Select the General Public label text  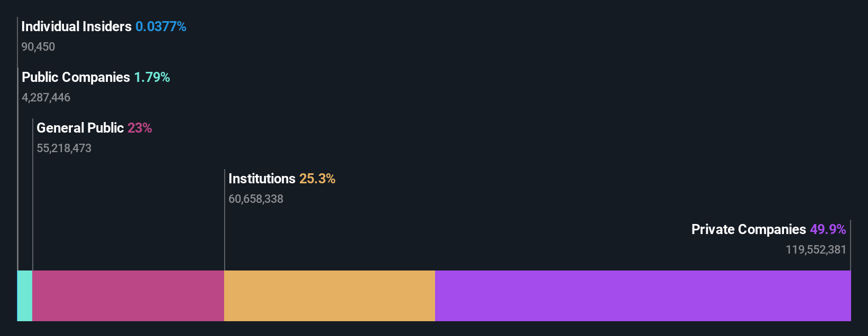pyautogui.click(x=80, y=128)
